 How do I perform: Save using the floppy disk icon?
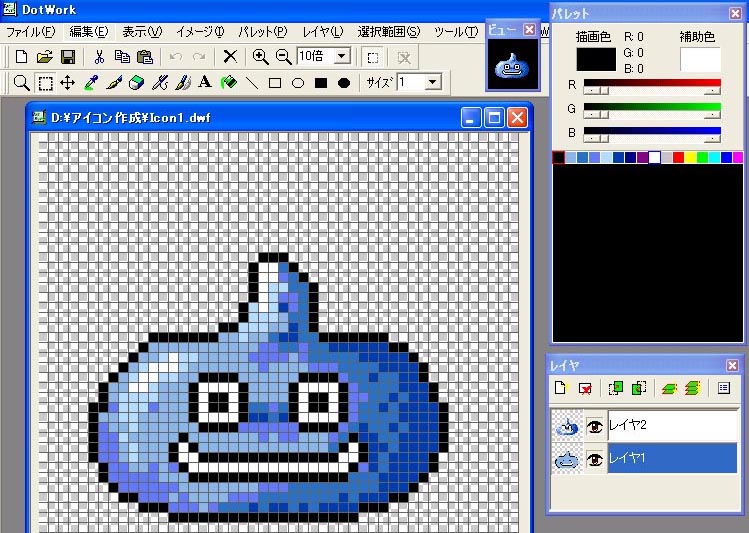pyautogui.click(x=68, y=57)
